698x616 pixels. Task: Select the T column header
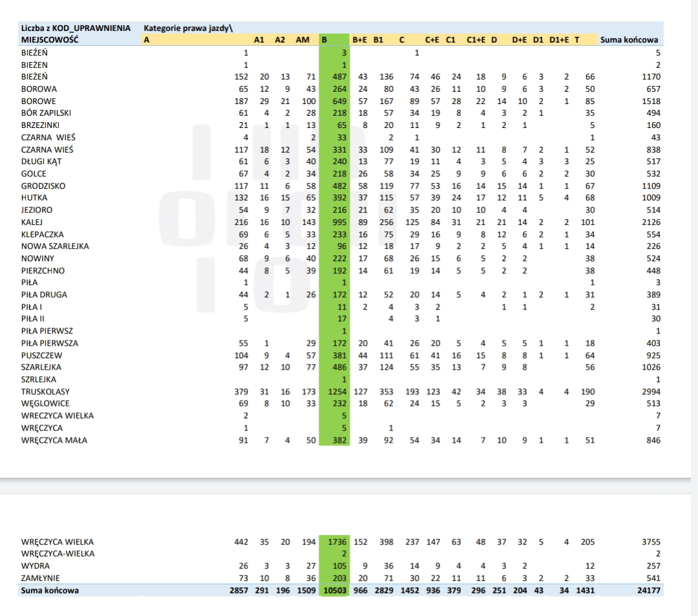(577, 40)
